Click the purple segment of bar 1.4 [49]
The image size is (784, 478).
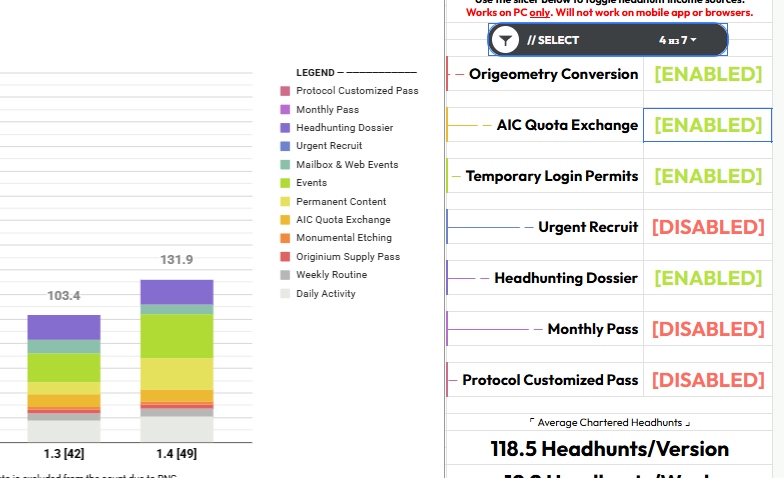click(177, 292)
